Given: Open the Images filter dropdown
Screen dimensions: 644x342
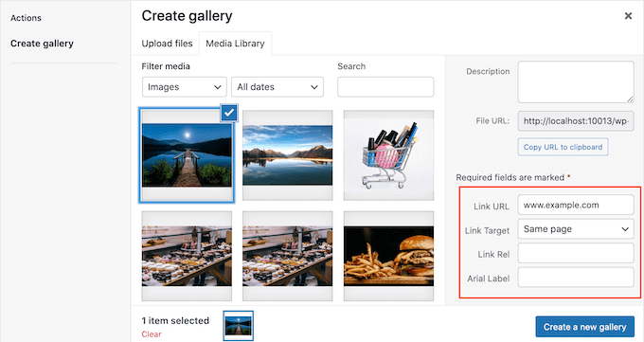Looking at the screenshot, I should point(185,87).
